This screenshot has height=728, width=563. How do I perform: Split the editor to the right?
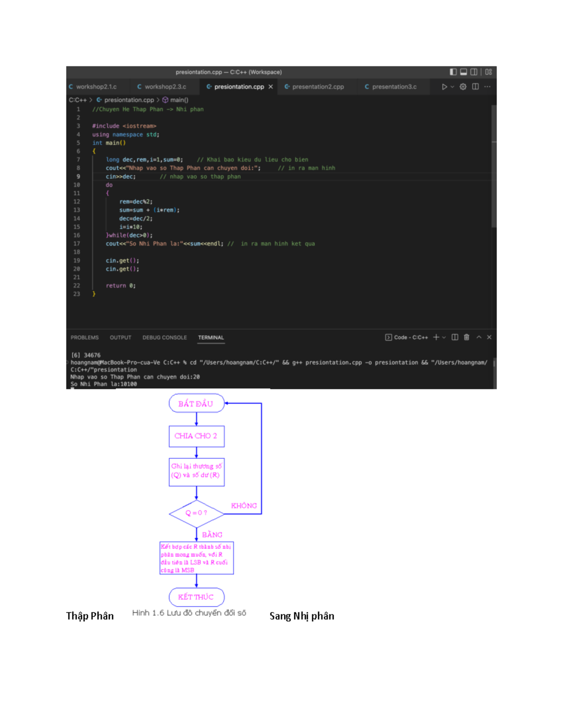(x=475, y=87)
